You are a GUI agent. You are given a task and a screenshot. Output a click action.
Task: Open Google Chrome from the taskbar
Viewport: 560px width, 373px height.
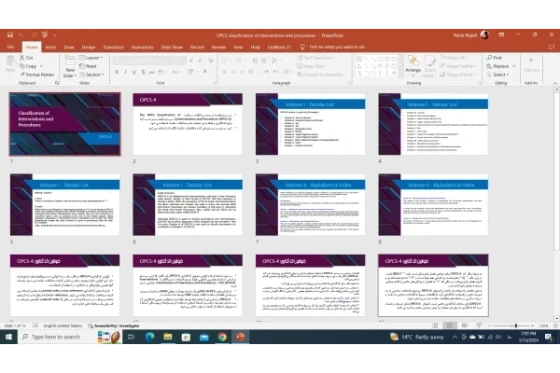point(222,337)
